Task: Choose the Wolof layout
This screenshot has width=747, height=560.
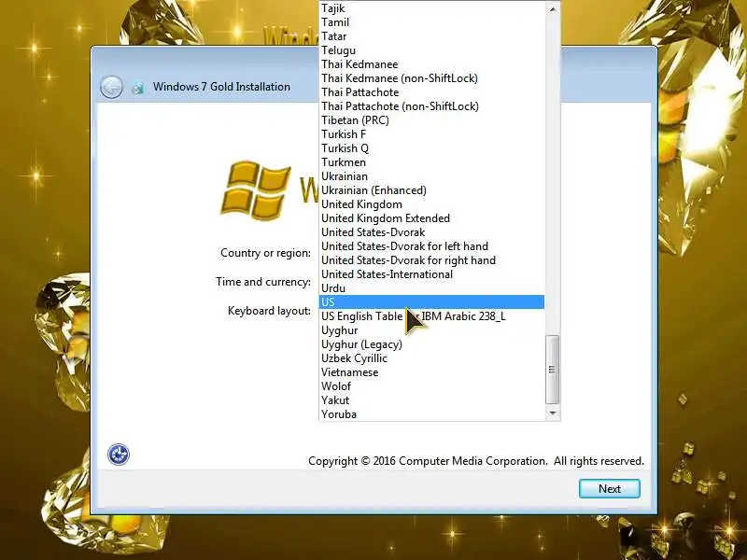Action: point(431,386)
